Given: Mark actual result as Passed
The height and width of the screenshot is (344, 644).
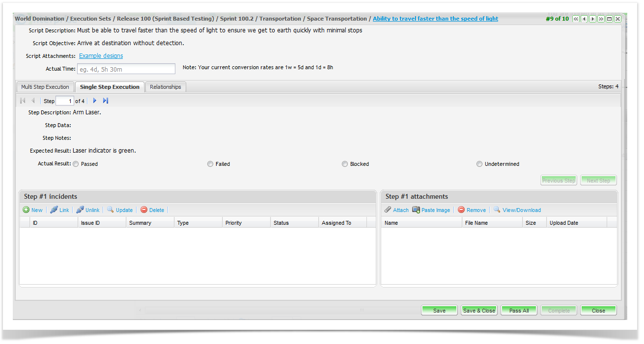Looking at the screenshot, I should (76, 164).
